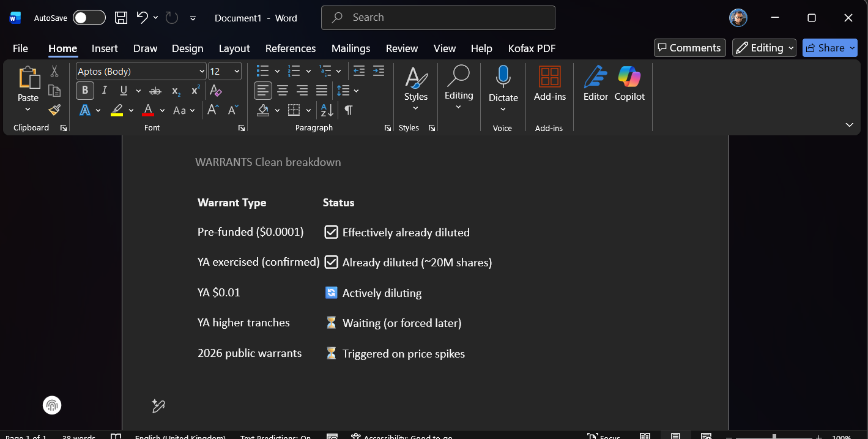Open the user account profile picture
Image resolution: width=868 pixels, height=439 pixels.
pos(738,18)
